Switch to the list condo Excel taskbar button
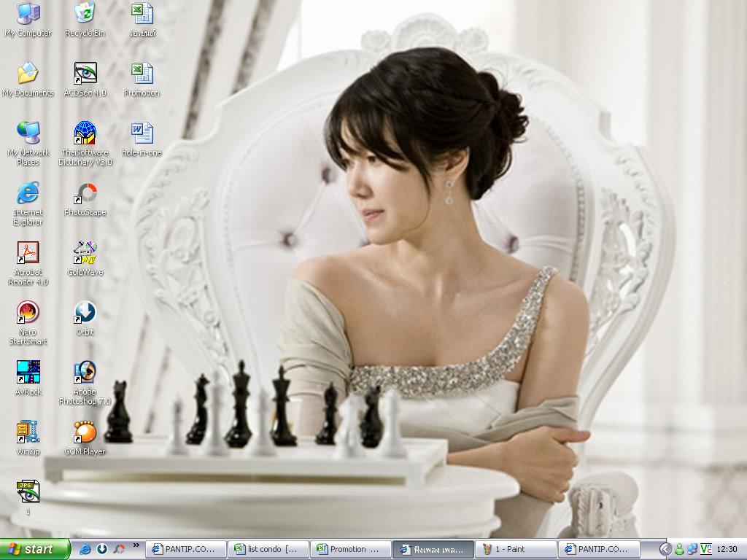The image size is (747, 560). coord(268,550)
